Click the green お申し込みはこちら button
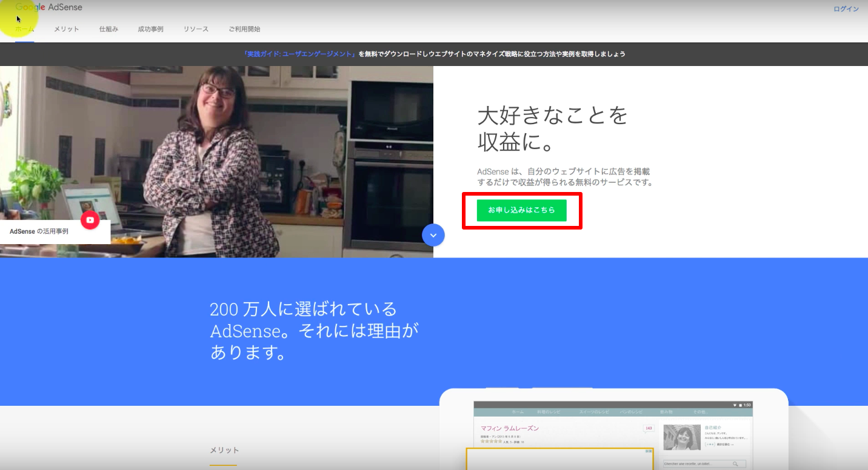This screenshot has width=868, height=470. pos(521,210)
